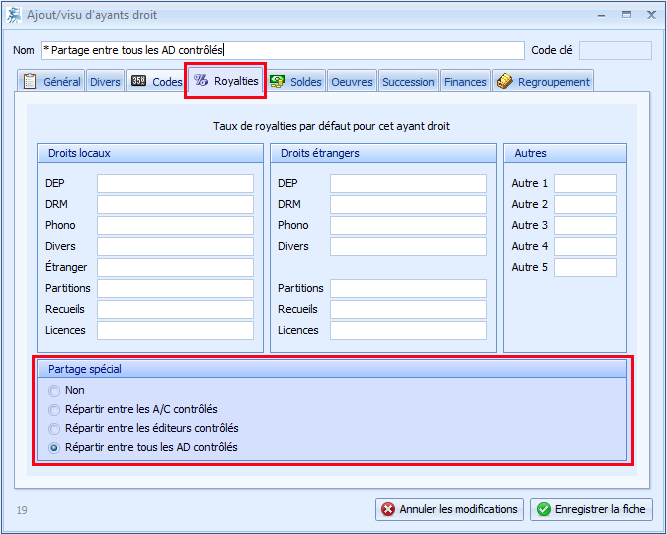The image size is (667, 534).
Task: Click the foreign Phono rate field
Action: (x=408, y=225)
